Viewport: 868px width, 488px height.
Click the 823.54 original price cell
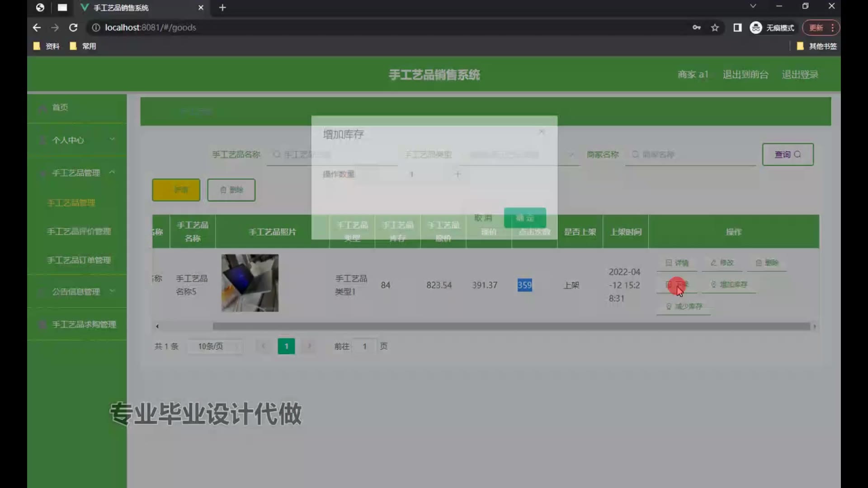point(439,285)
